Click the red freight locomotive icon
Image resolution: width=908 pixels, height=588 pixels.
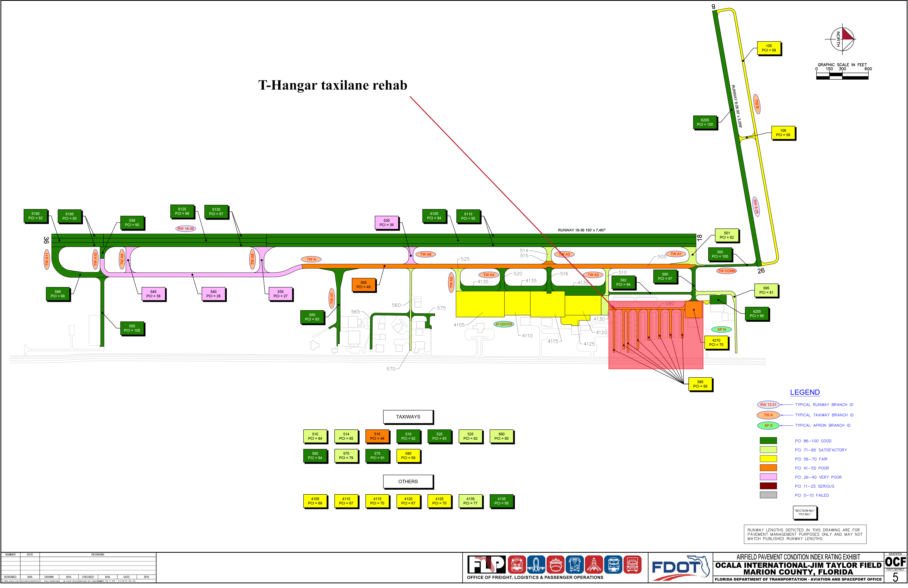pos(517,564)
